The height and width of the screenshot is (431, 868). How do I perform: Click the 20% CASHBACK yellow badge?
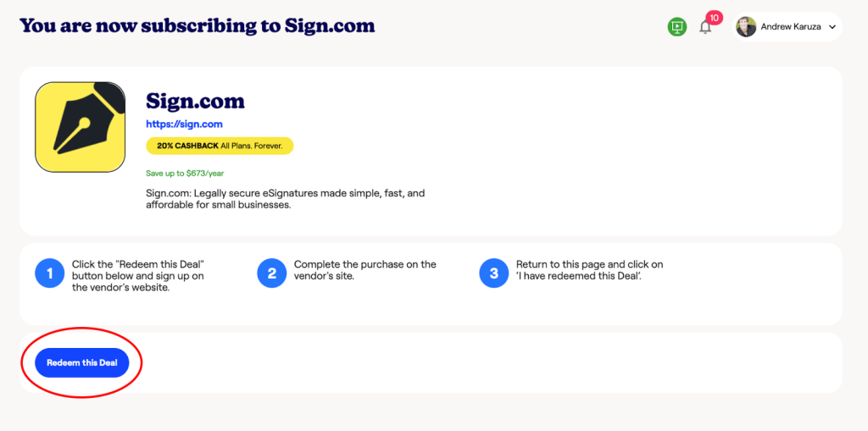click(x=220, y=146)
